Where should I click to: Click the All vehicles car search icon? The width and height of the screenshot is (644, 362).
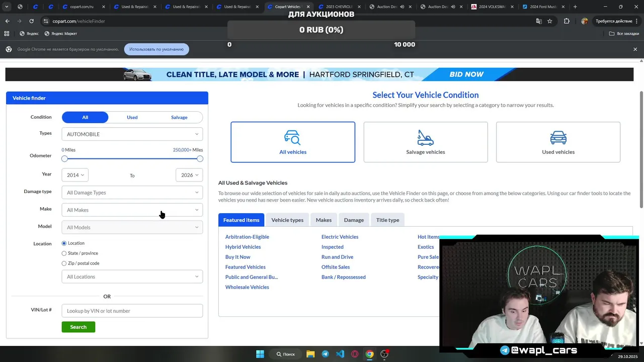tap(292, 137)
